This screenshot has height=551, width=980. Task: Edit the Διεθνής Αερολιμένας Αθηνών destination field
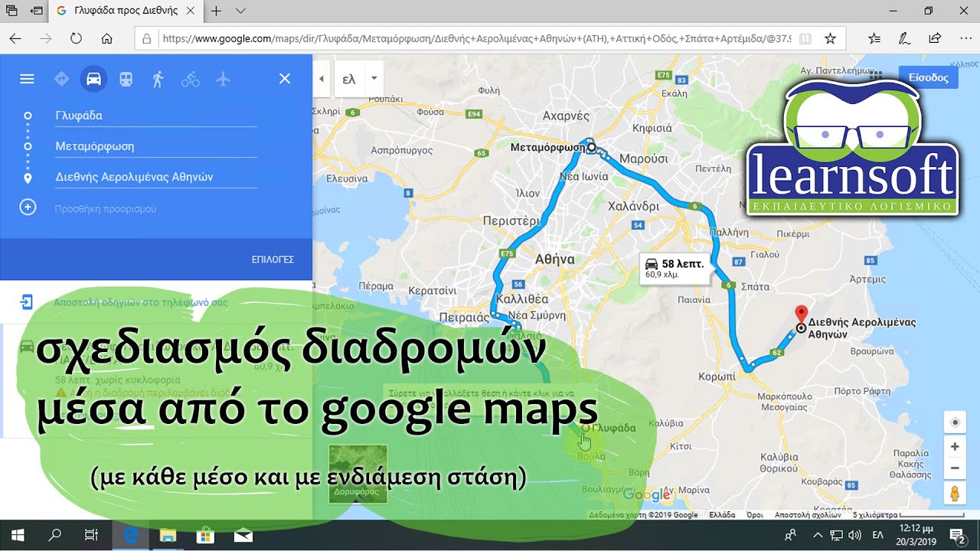pos(155,177)
